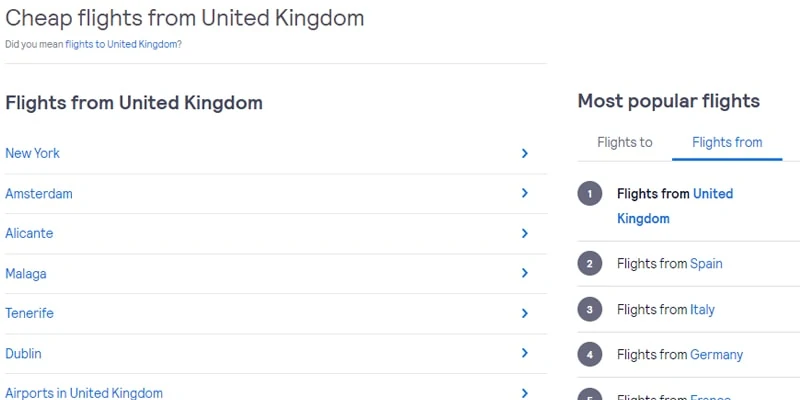Image resolution: width=800 pixels, height=400 pixels.
Task: Open the Amsterdam destination link
Action: 39,193
